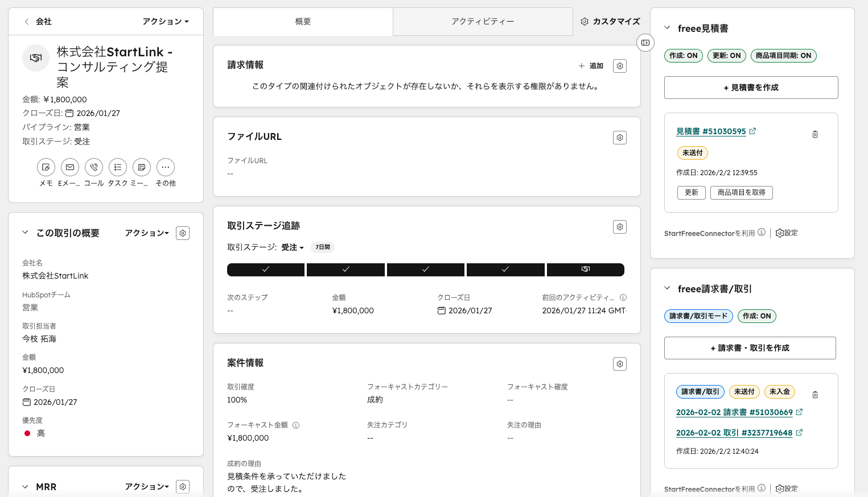This screenshot has width=868, height=497.
Task: Click the 7日間 stage duration badge
Action: click(323, 247)
